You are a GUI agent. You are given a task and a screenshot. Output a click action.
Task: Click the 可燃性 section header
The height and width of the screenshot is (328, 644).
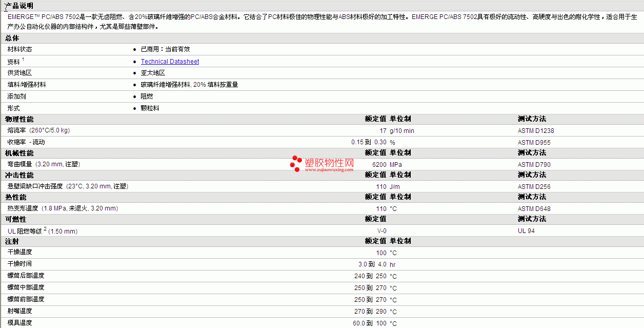point(16,219)
